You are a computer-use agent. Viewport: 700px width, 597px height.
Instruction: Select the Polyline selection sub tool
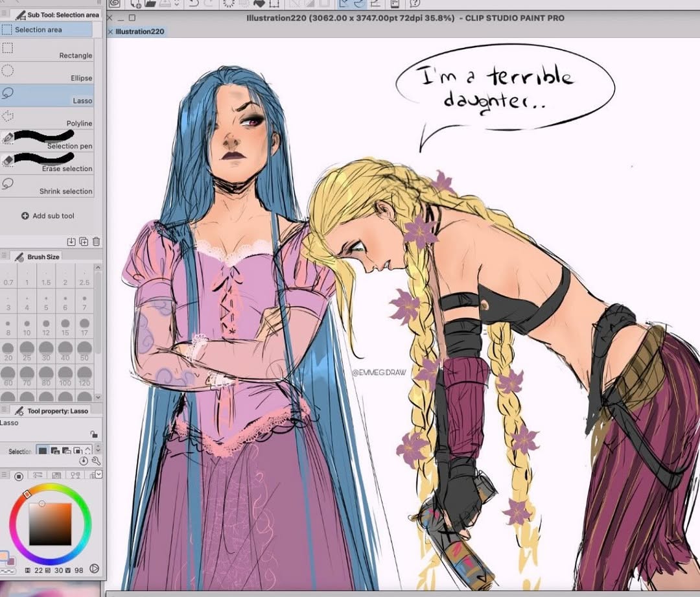point(47,118)
